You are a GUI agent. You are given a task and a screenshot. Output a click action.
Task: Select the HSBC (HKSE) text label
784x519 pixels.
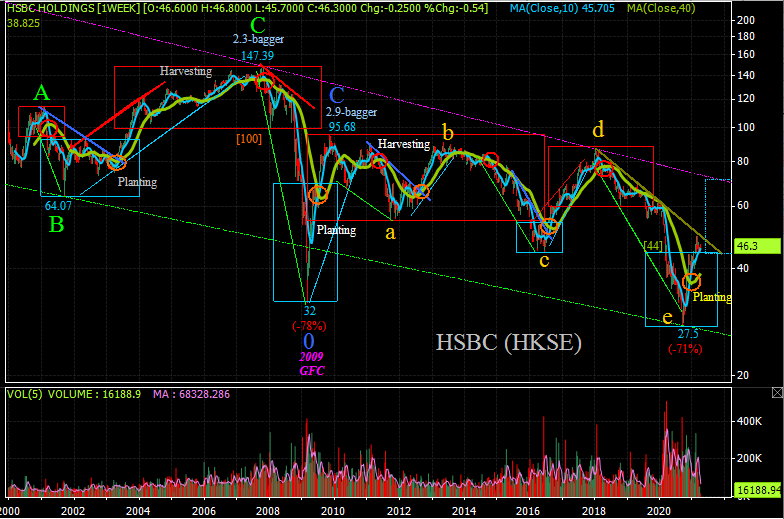[x=509, y=342]
